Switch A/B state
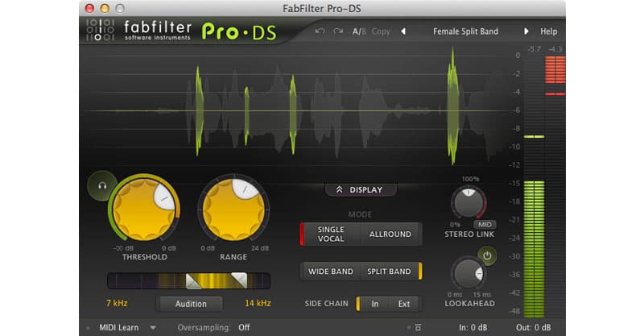 [x=359, y=31]
